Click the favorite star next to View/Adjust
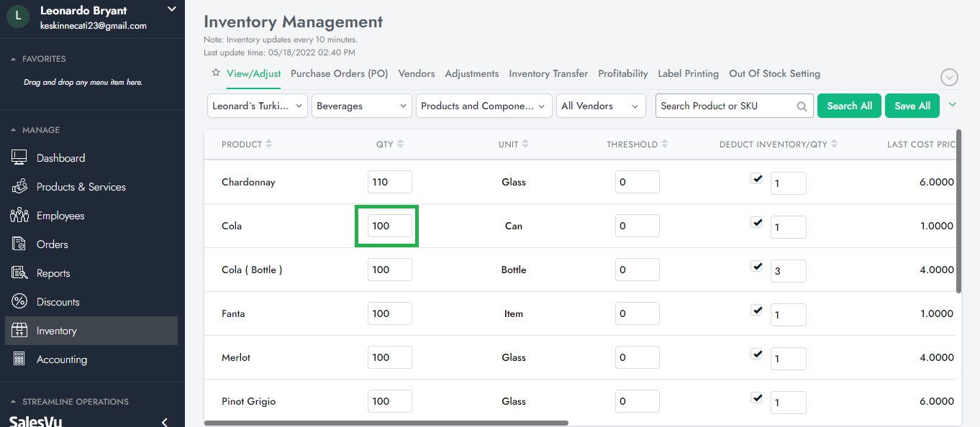The height and width of the screenshot is (427, 980). point(215,73)
